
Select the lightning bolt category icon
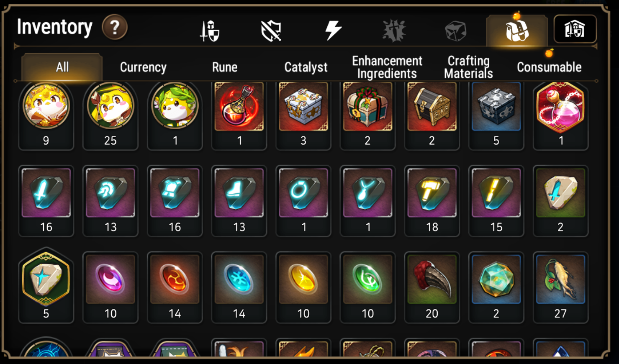pyautogui.click(x=333, y=30)
